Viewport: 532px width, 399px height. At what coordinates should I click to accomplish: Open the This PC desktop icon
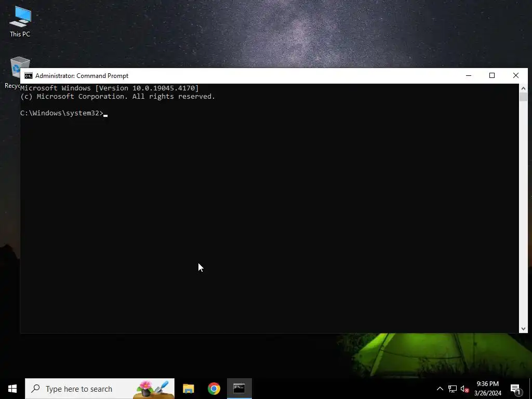click(x=20, y=22)
